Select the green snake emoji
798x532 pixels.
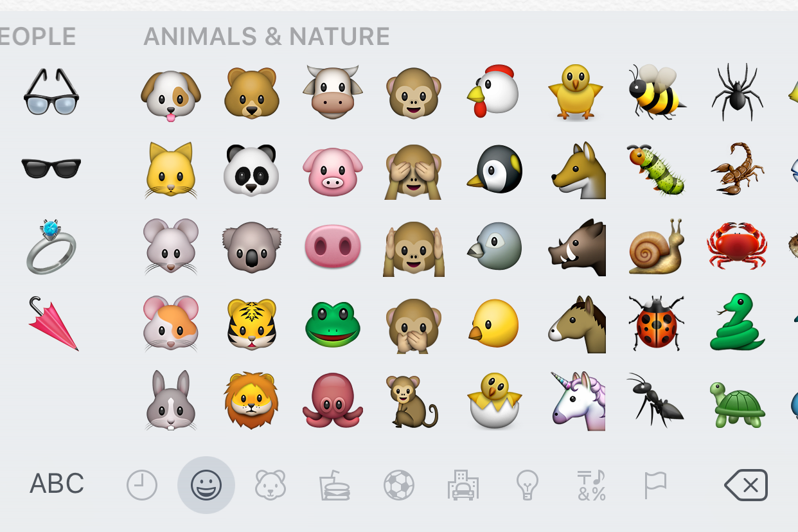coord(737,322)
